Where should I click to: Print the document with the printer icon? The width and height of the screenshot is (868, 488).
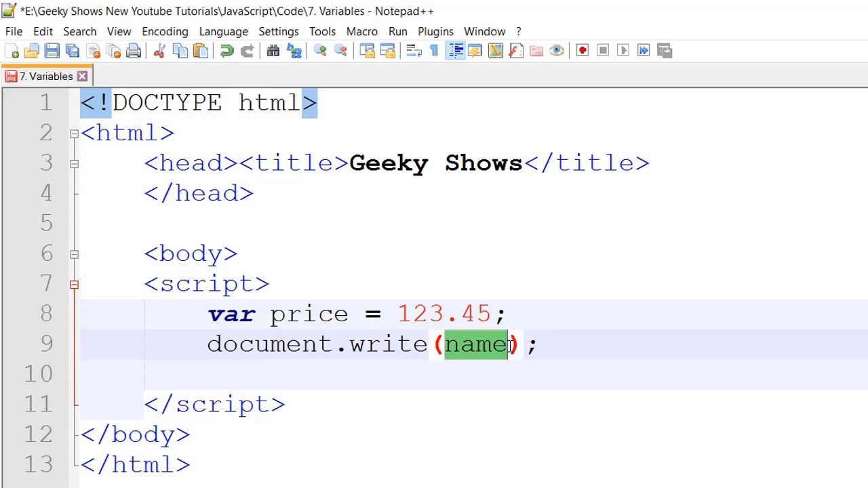134,51
